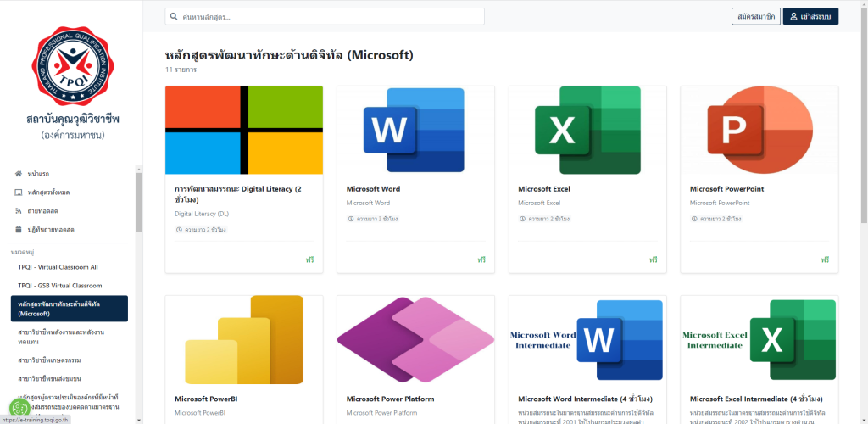Click inside the course search field
868x424 pixels.
(326, 17)
